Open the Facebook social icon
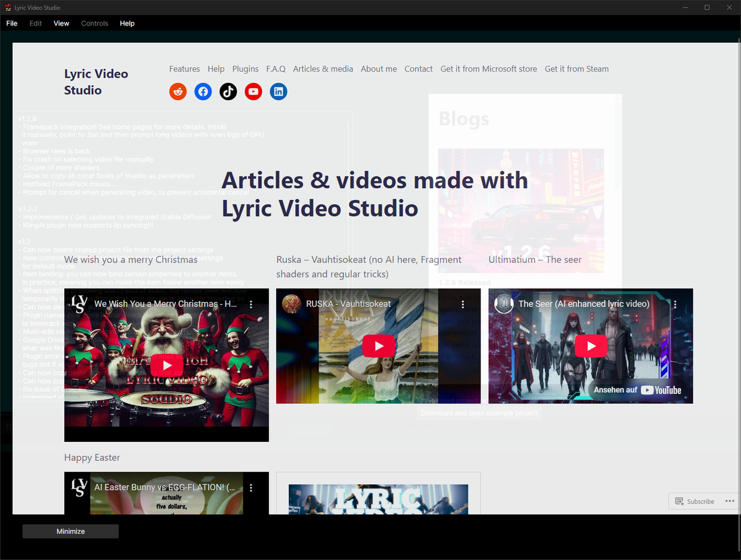Image resolution: width=741 pixels, height=560 pixels. pos(203,91)
